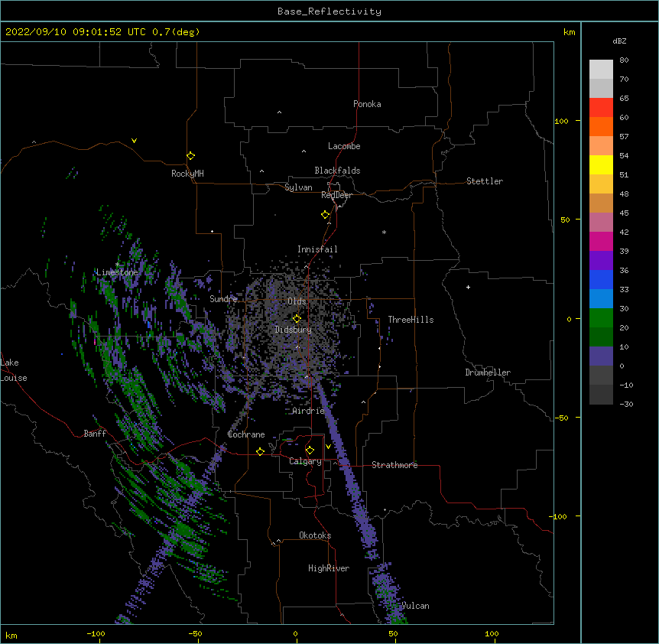This screenshot has height=644, width=659.
Task: Click the yellow V marker east of Calgary
Action: coord(328,447)
